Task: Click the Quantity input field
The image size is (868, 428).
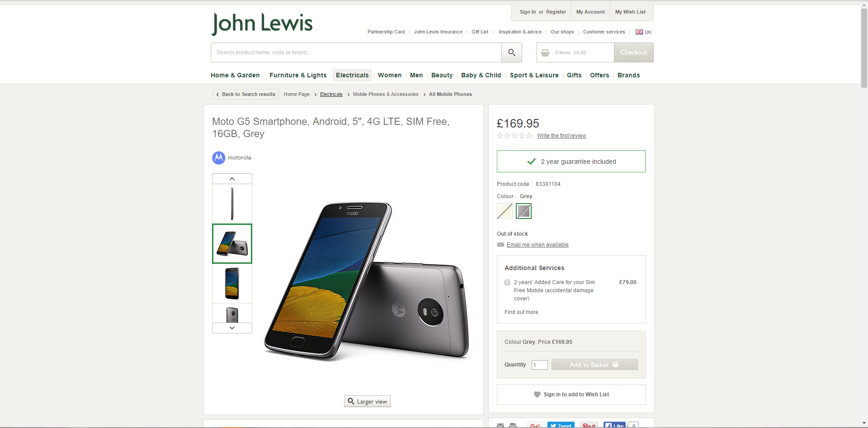Action: [x=539, y=365]
